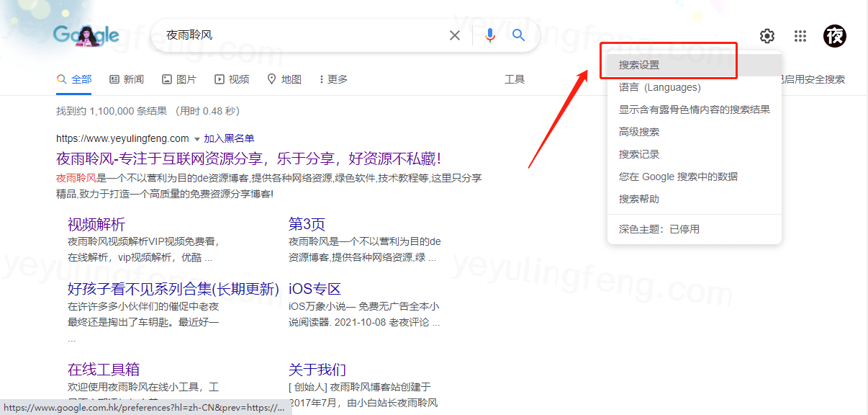Screen dimensions: 868x415
Task: Choose 搜索设置 in the menu
Action: pos(695,65)
